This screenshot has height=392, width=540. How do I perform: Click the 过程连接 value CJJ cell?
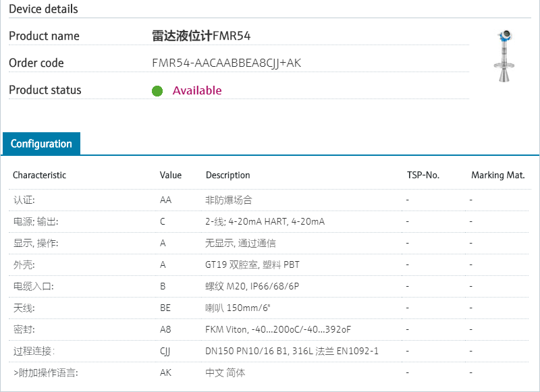coord(165,351)
